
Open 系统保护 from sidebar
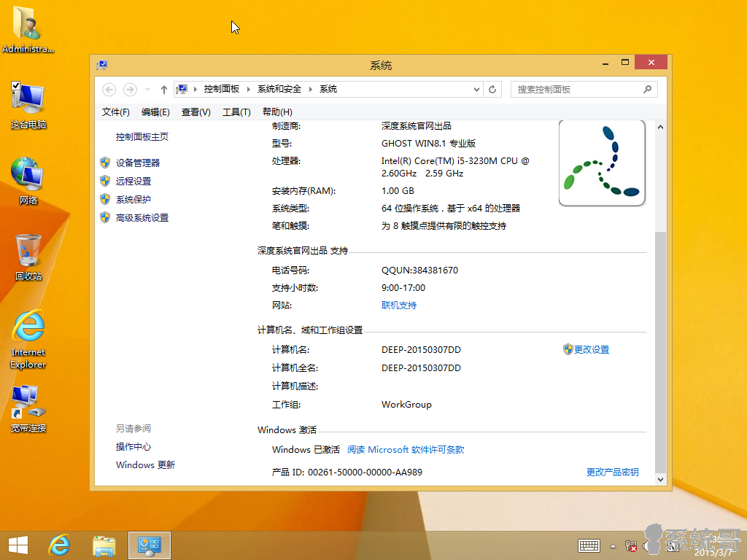[133, 200]
